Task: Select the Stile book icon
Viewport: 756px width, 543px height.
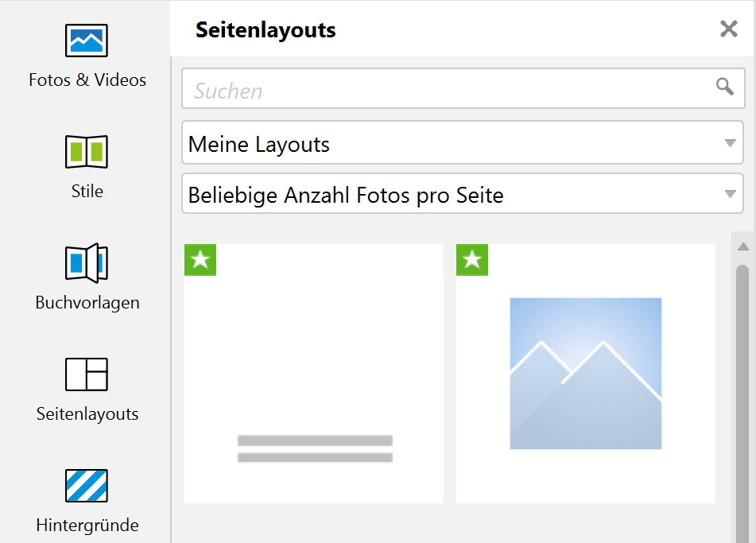Action: [87, 151]
